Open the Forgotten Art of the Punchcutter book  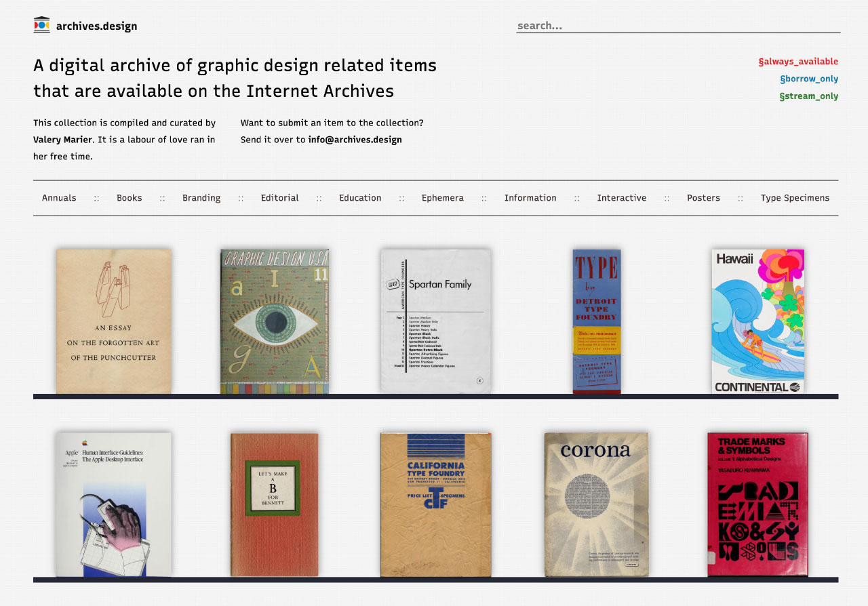(114, 321)
